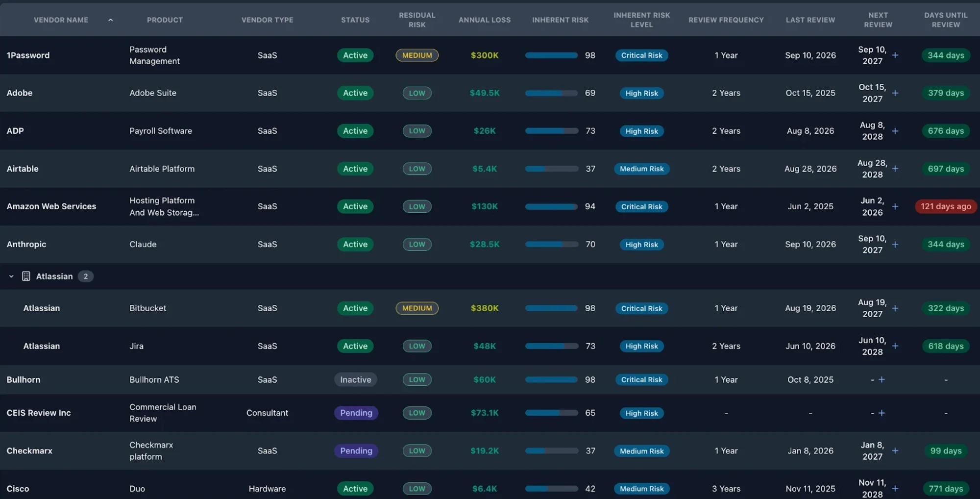Click the 'Payroll Software' product cell

coord(161,131)
